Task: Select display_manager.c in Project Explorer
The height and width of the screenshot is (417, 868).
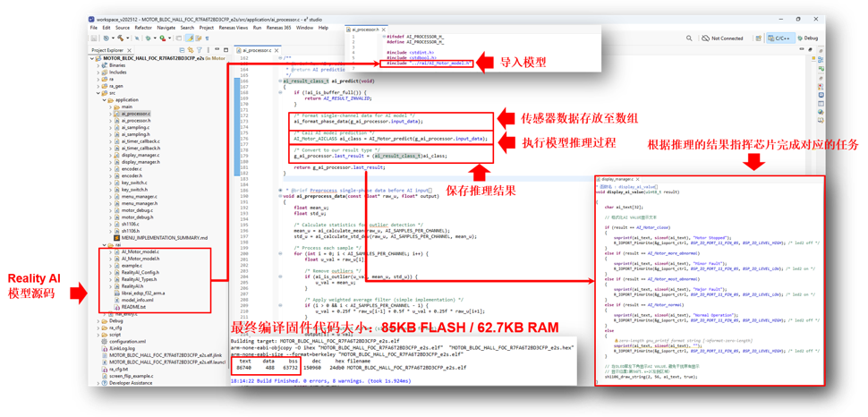Action: pos(140,155)
